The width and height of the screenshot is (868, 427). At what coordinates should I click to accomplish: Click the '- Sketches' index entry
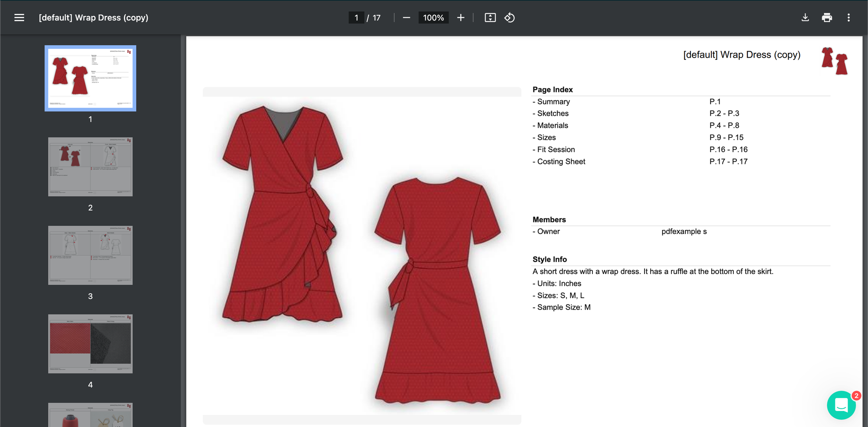[550, 113]
